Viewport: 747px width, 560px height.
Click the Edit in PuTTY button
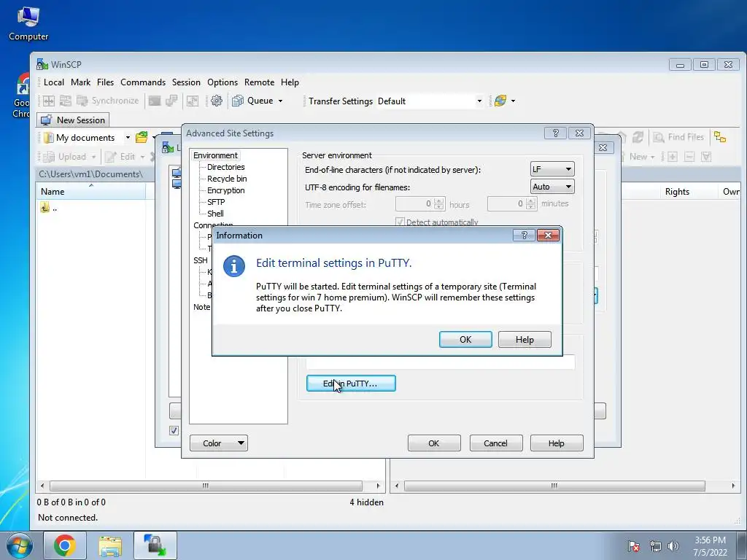[351, 384]
